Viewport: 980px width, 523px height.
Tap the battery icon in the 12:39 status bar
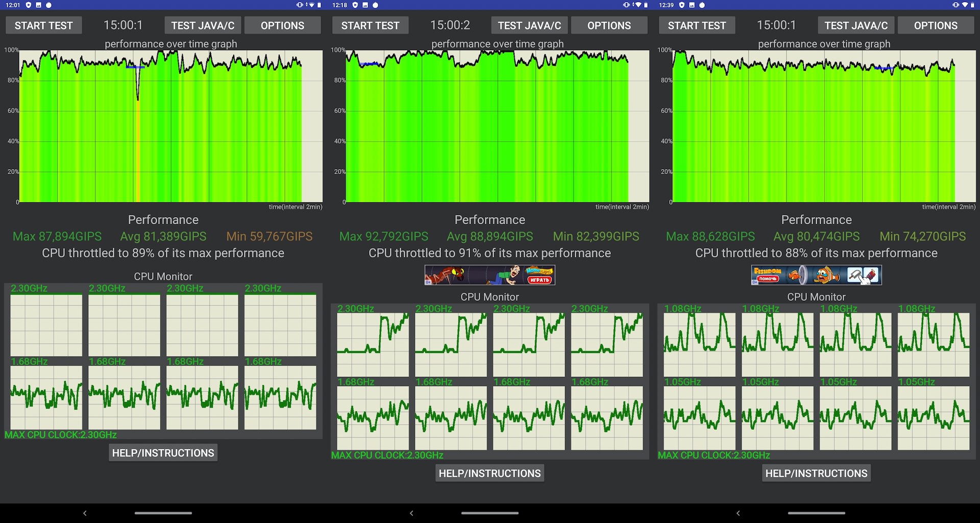pyautogui.click(x=972, y=5)
